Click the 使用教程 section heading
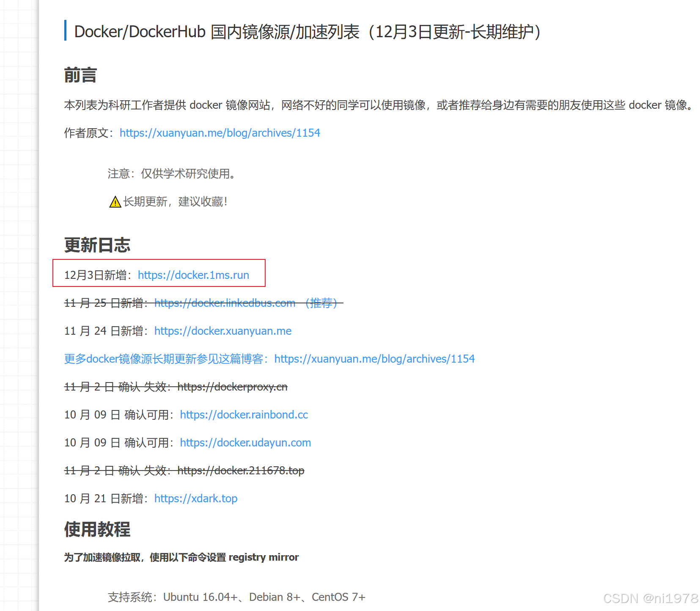Image resolution: width=700 pixels, height=611 pixels. pos(97,529)
